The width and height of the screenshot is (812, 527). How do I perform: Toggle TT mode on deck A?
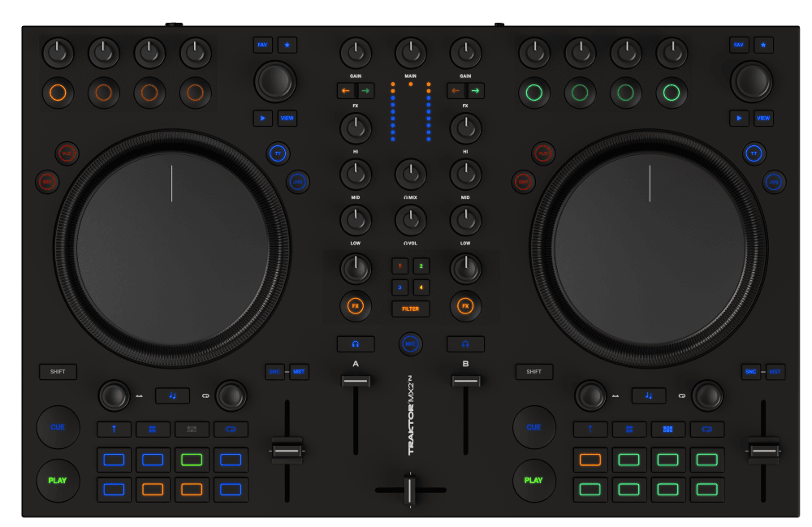tap(278, 153)
